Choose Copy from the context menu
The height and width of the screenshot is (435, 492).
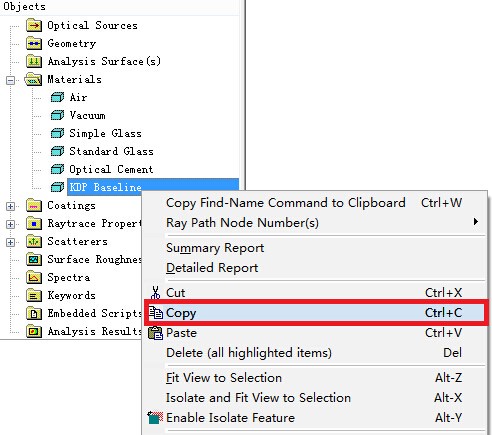[315, 313]
